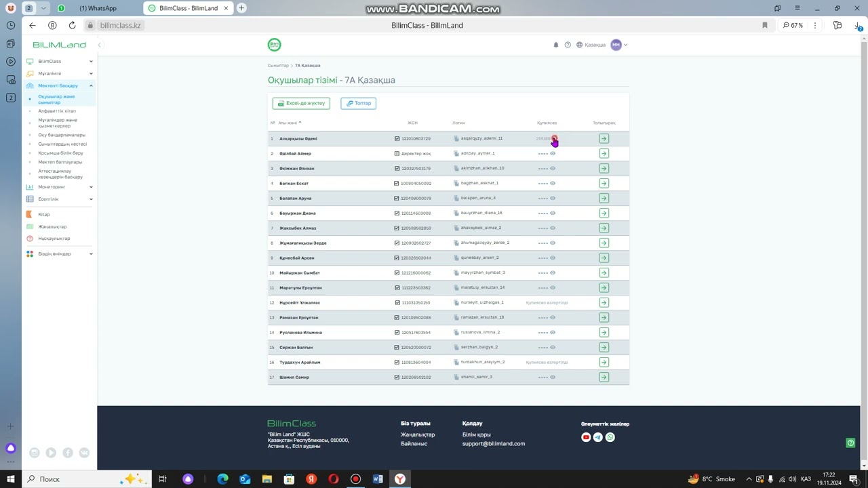The image size is (868, 488).
Task: Open YouTube social link in footer
Action: tap(586, 437)
